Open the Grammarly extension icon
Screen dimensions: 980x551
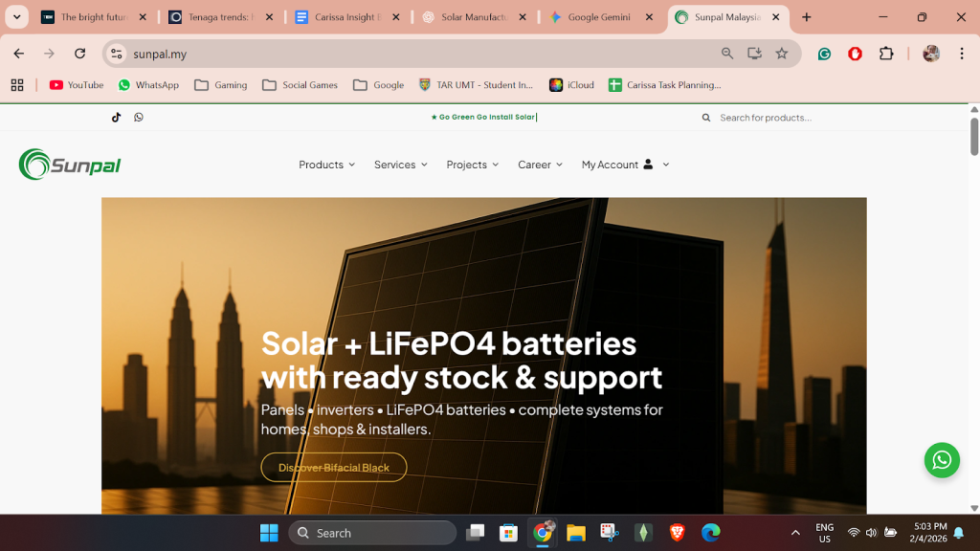pyautogui.click(x=824, y=55)
